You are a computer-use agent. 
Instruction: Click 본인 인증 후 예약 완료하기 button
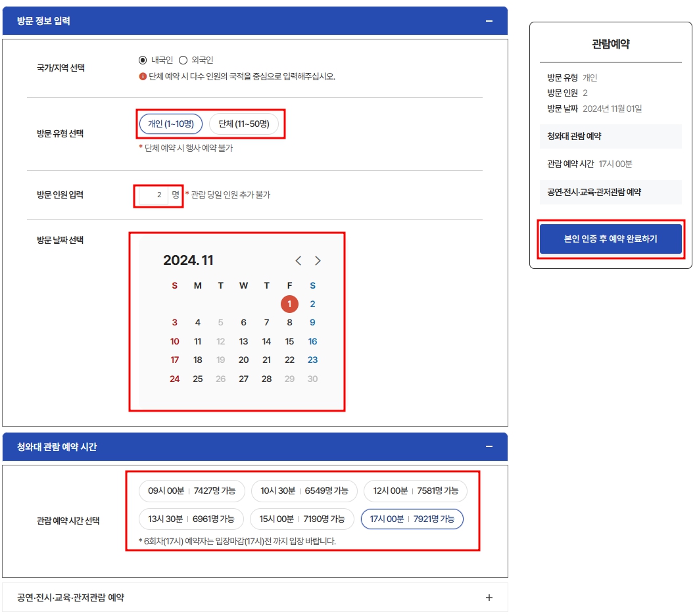610,239
